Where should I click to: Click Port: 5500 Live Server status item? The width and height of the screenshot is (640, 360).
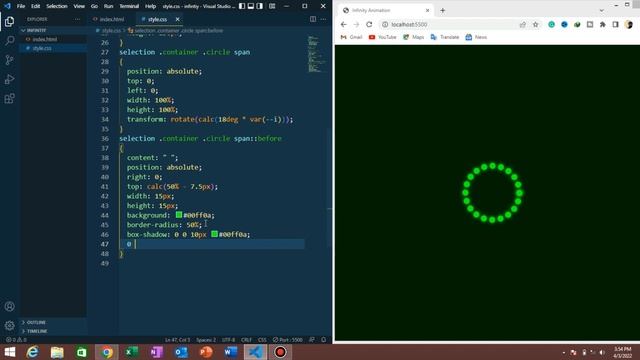(x=288, y=340)
